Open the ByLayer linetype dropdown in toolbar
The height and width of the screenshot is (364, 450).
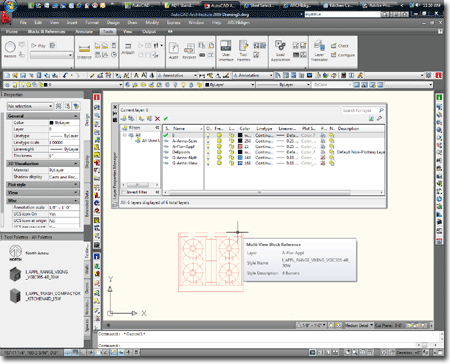click(x=283, y=85)
